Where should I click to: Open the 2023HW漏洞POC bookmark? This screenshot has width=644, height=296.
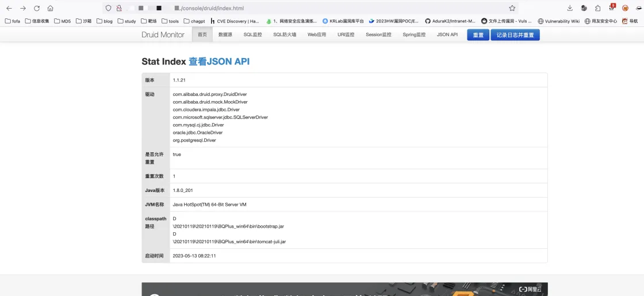[x=394, y=21]
